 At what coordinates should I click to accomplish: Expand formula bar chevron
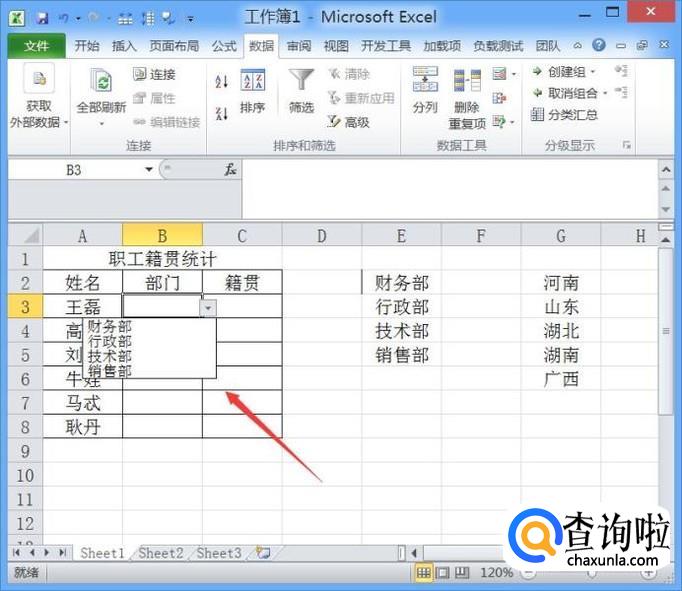tap(665, 170)
